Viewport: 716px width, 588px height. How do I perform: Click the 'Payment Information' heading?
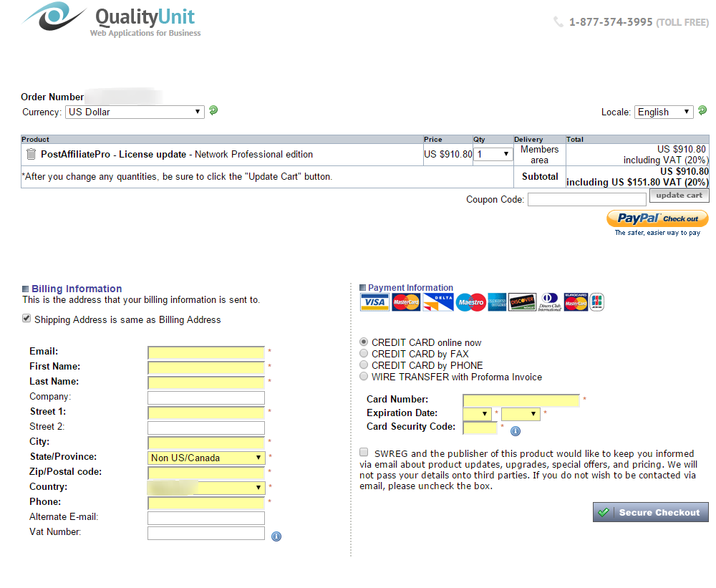tap(410, 287)
